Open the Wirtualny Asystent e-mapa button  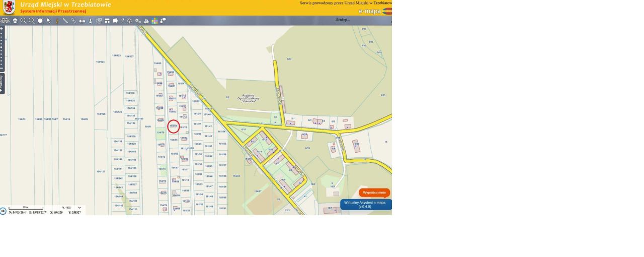[x=365, y=204]
